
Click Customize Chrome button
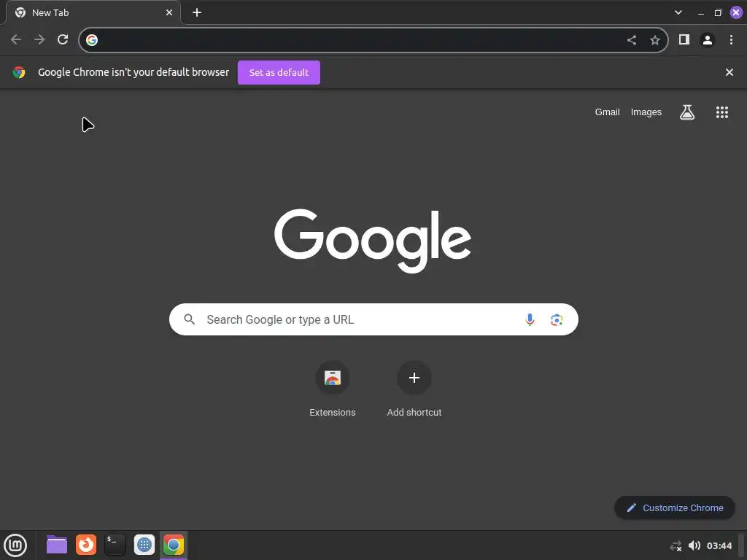pos(675,507)
